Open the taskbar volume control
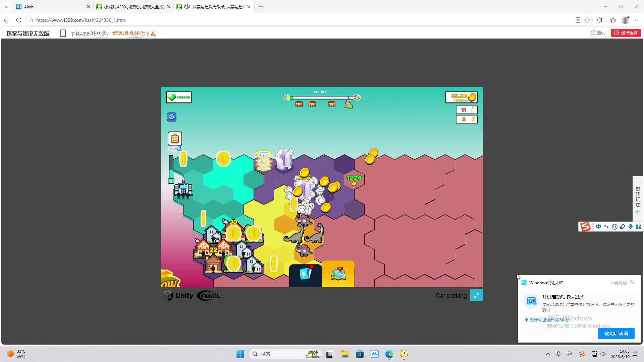This screenshot has height=362, width=644. (603, 354)
